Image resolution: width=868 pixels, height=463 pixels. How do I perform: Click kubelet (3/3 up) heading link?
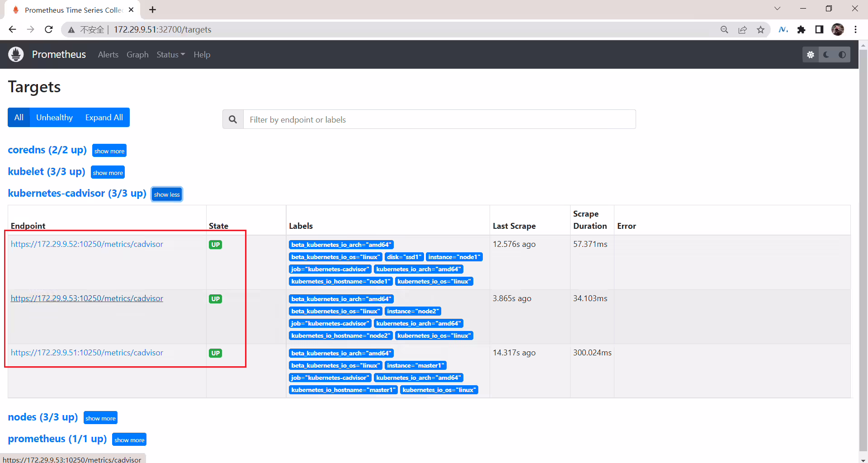pyautogui.click(x=47, y=171)
